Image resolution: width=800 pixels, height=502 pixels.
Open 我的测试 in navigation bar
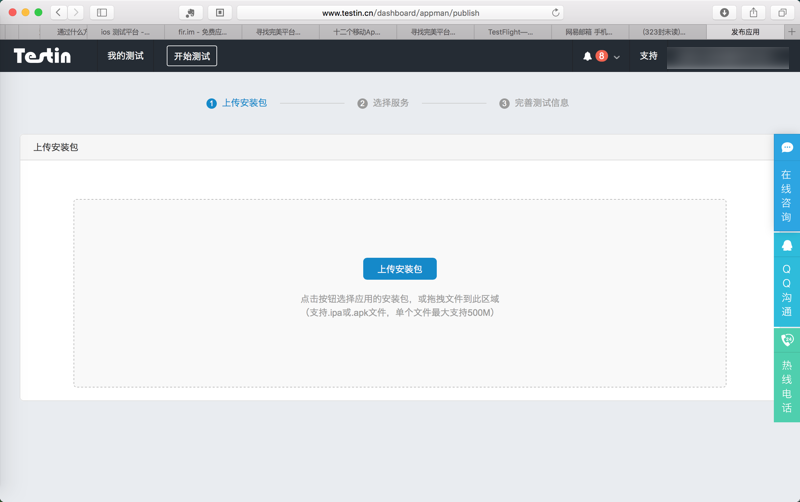click(x=126, y=56)
